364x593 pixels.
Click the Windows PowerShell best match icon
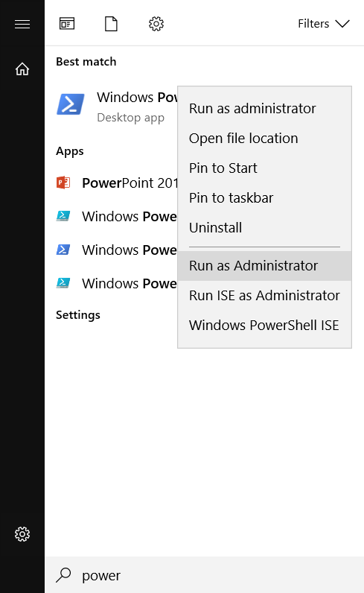[x=71, y=104]
